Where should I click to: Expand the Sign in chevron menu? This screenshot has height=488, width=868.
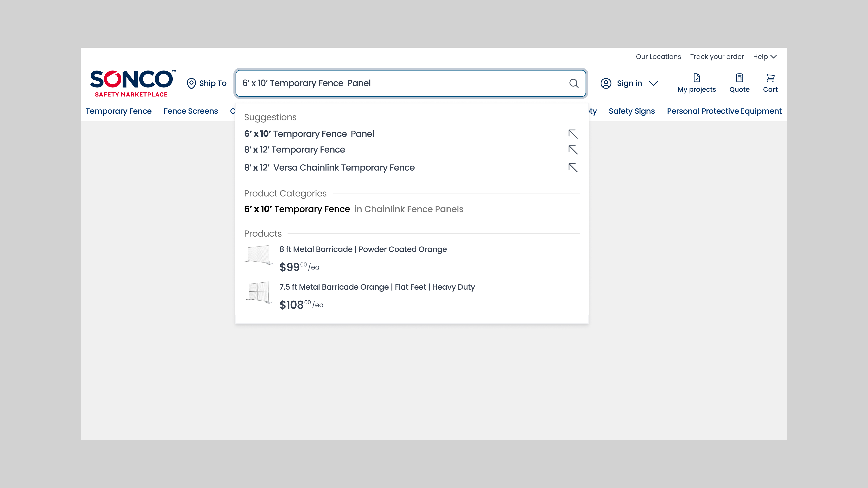pyautogui.click(x=653, y=83)
